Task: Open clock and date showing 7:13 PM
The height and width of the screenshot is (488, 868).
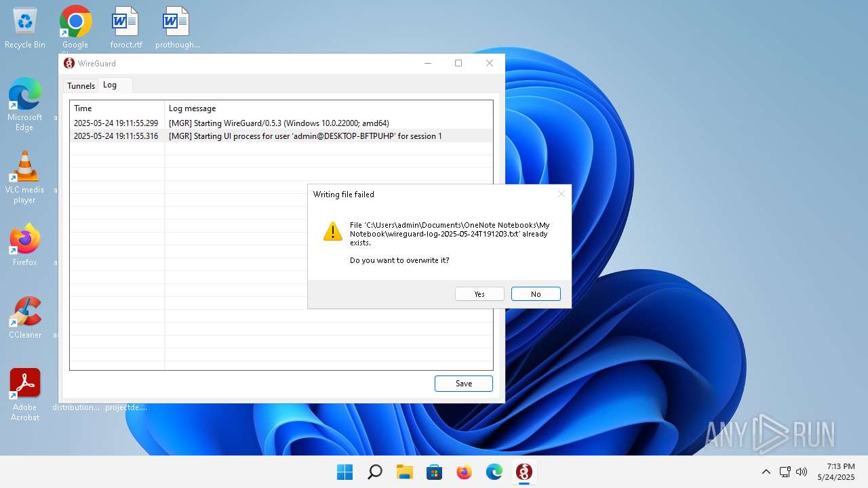Action: pyautogui.click(x=836, y=472)
